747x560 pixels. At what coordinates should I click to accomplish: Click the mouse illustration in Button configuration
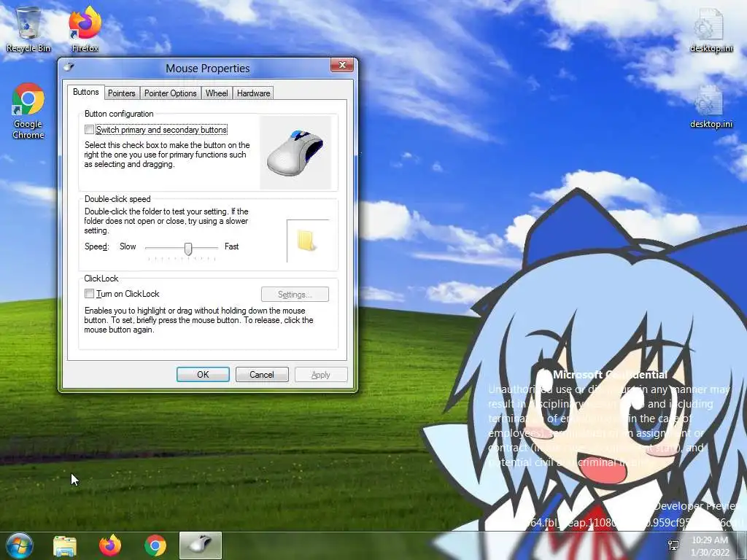click(295, 153)
